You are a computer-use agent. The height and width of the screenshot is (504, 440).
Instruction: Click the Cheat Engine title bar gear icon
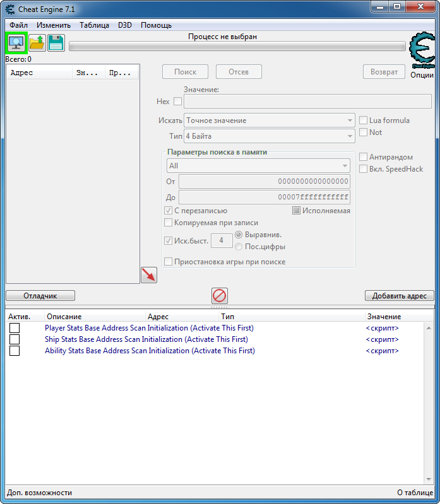(10, 9)
